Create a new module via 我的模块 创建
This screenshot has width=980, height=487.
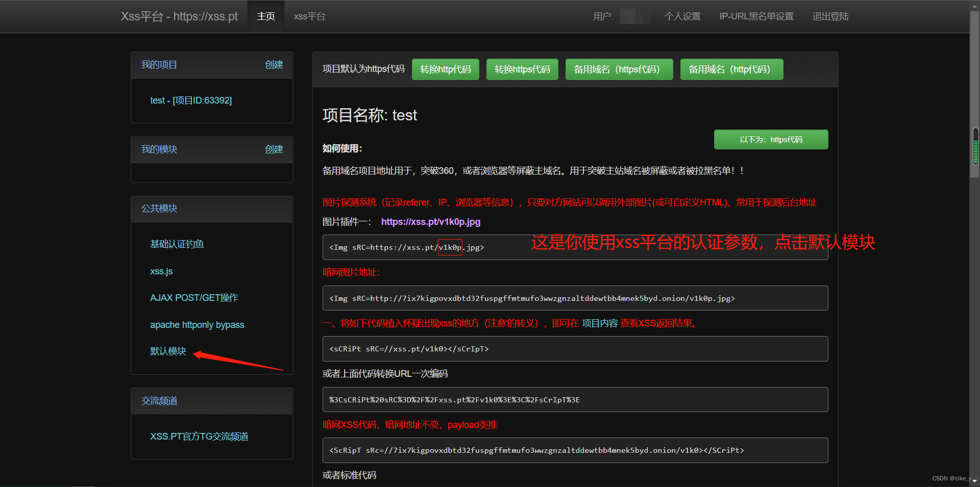point(274,149)
